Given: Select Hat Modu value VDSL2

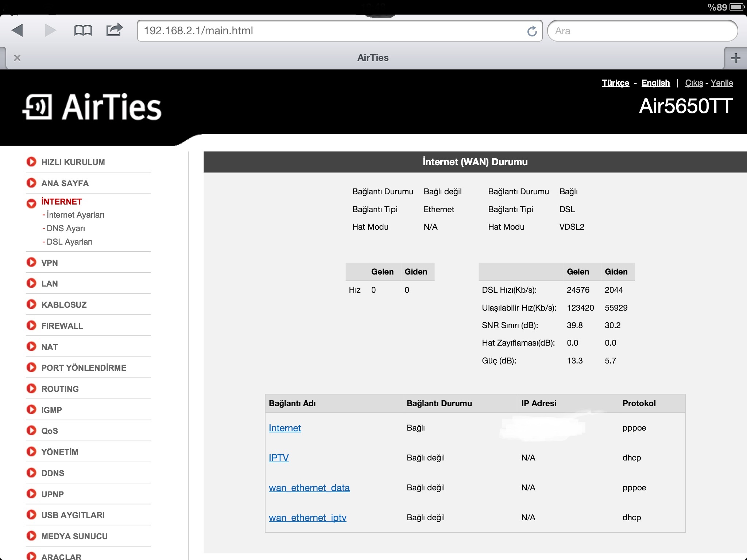Looking at the screenshot, I should click(x=572, y=227).
